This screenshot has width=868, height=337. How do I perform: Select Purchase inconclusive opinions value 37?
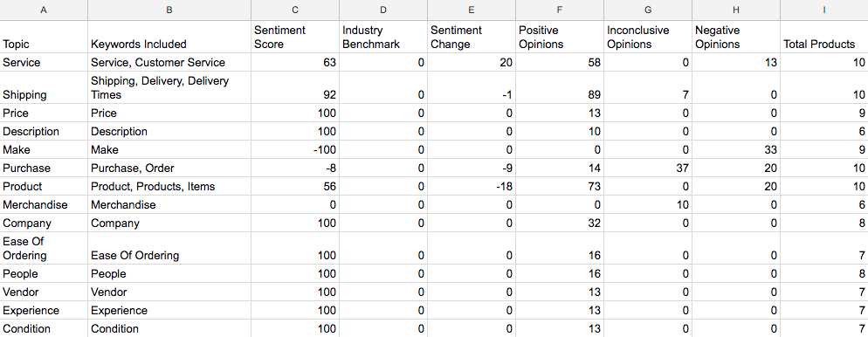648,168
